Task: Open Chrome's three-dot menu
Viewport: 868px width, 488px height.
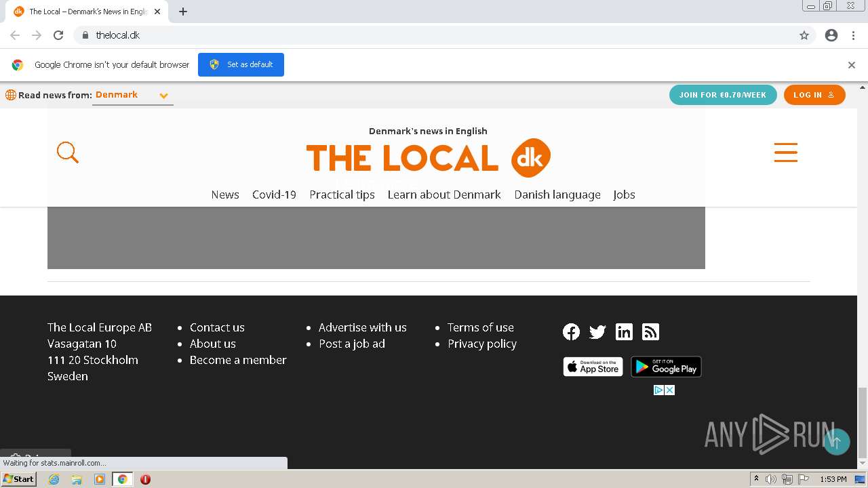Action: point(853,35)
